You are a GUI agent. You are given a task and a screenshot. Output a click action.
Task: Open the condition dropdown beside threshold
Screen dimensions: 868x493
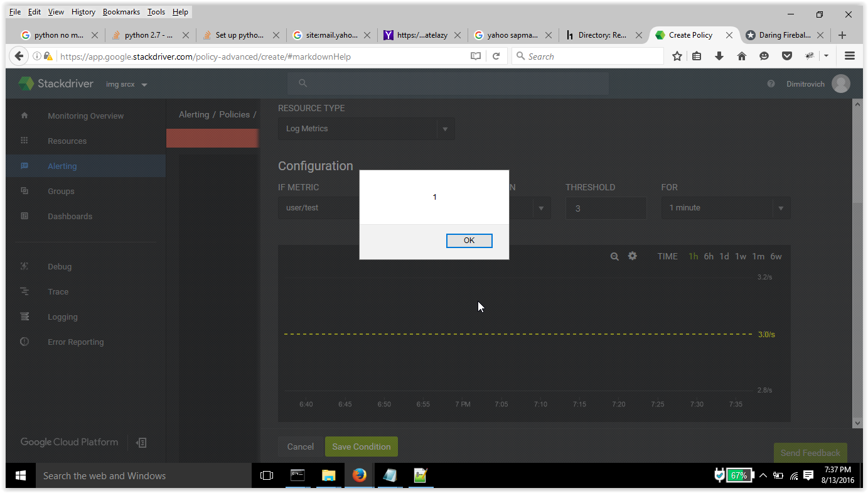[x=540, y=208]
